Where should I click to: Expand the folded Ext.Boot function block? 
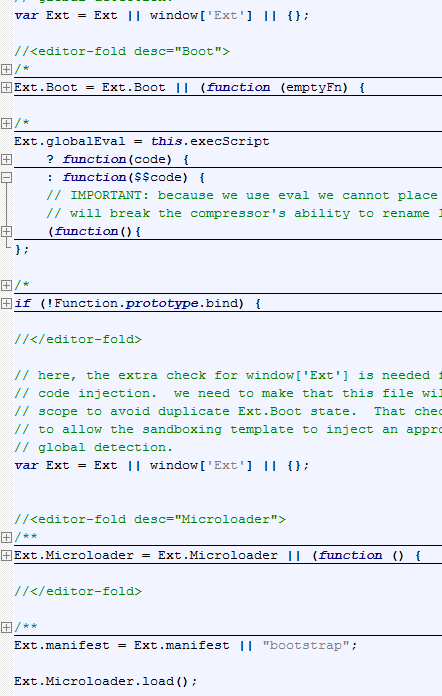[x=6, y=87]
